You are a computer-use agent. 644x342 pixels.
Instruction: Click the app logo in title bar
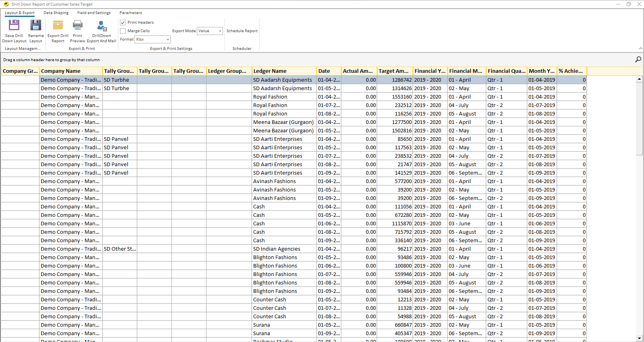pyautogui.click(x=6, y=4)
